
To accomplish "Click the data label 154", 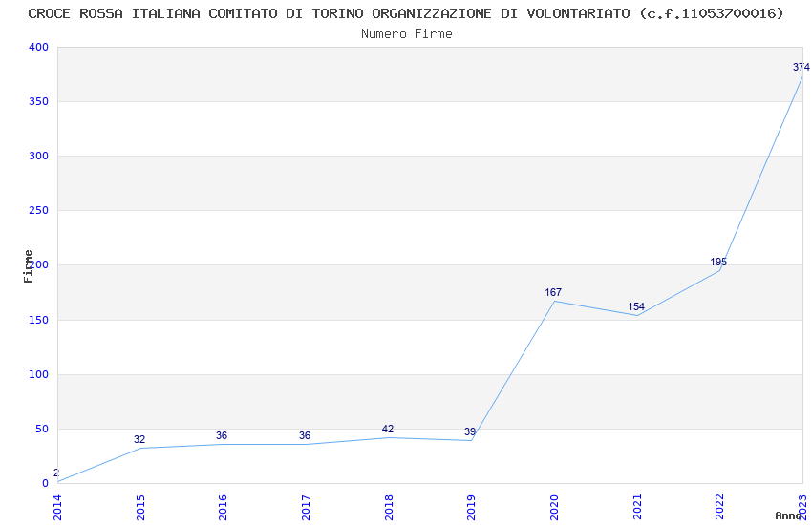I will [x=636, y=306].
